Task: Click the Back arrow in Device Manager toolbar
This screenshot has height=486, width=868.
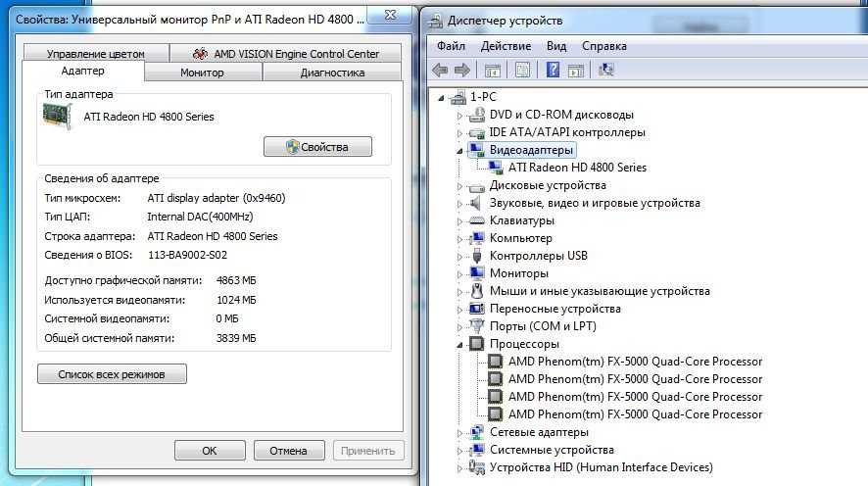Action: pos(440,71)
